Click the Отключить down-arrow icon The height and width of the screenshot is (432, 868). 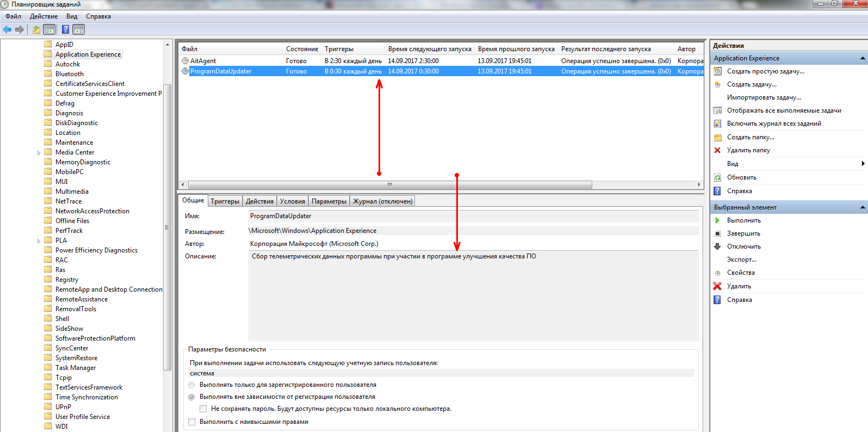(717, 246)
